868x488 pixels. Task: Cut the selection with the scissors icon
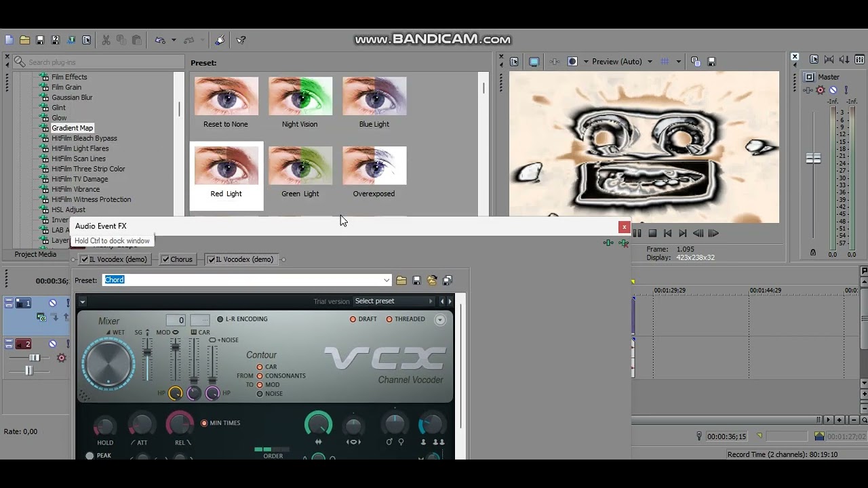coord(106,40)
